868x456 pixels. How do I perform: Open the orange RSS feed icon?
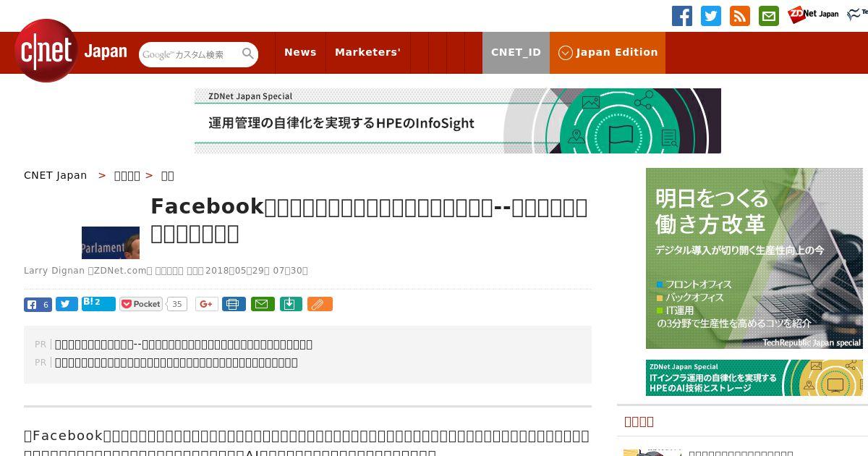point(740,16)
